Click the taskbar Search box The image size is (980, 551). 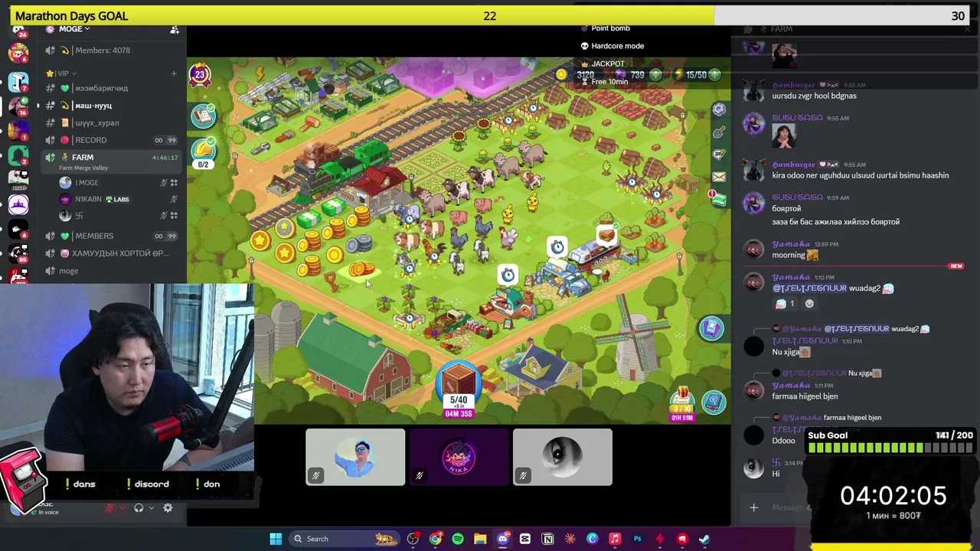click(345, 539)
